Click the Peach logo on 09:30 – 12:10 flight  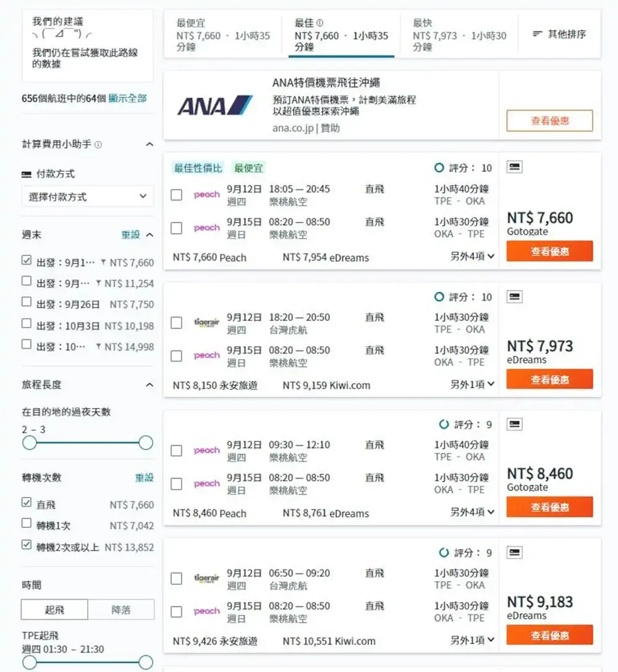click(x=206, y=451)
